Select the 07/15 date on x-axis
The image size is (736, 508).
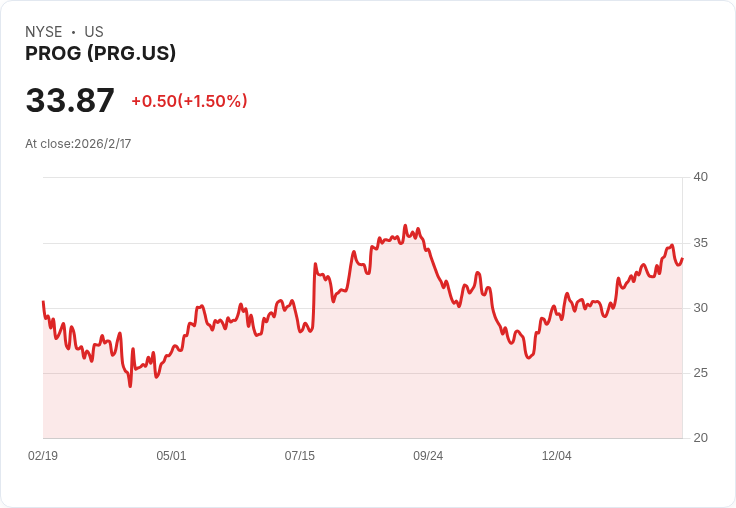coord(299,455)
